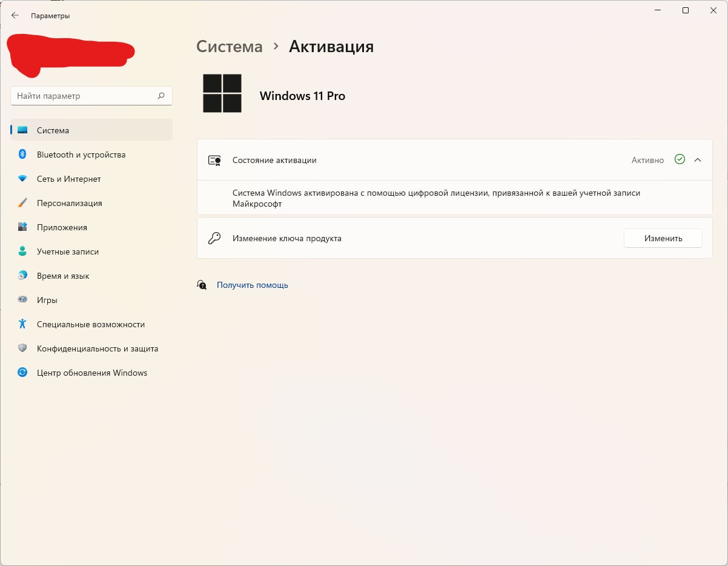Click the Wi-Fi network icon in sidebar
This screenshot has height=566, width=728.
[22, 179]
